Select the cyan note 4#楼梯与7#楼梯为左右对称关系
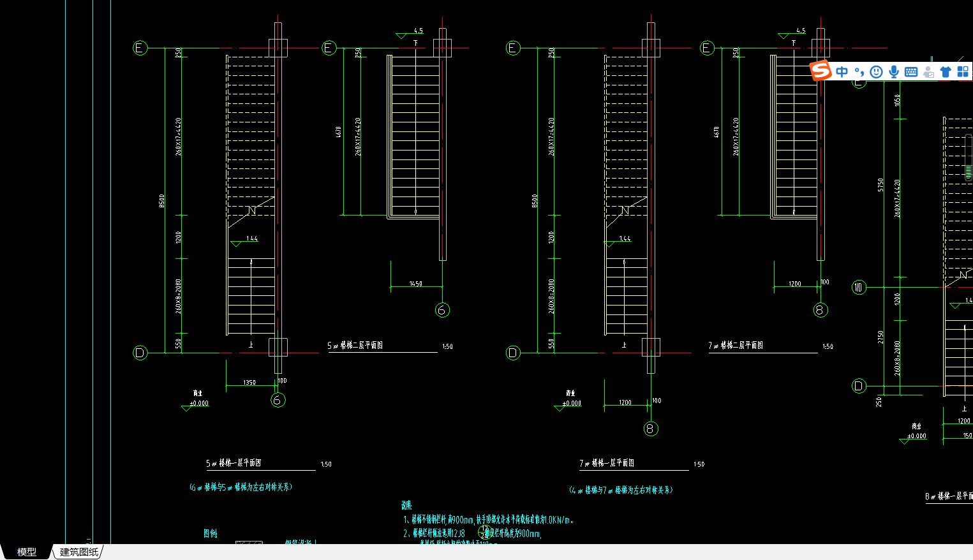This screenshot has height=560, width=973. [621, 490]
